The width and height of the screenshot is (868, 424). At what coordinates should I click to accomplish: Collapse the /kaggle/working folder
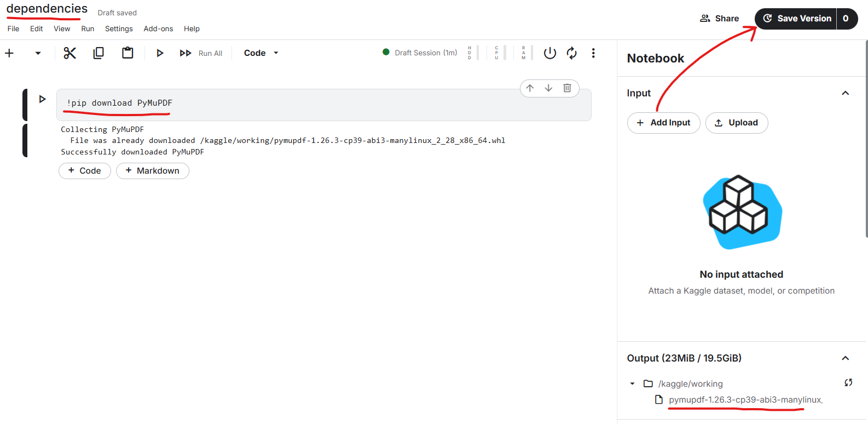point(633,384)
